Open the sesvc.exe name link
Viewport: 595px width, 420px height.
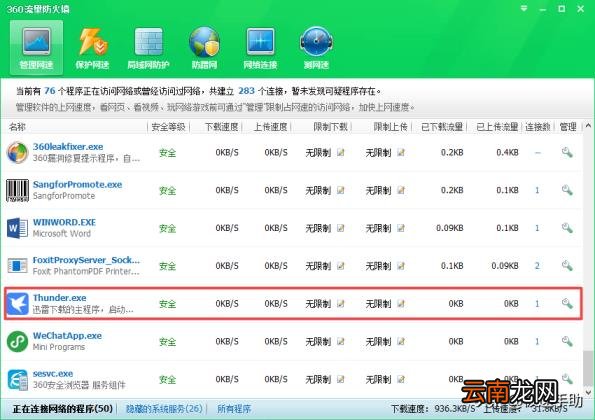tap(53, 374)
